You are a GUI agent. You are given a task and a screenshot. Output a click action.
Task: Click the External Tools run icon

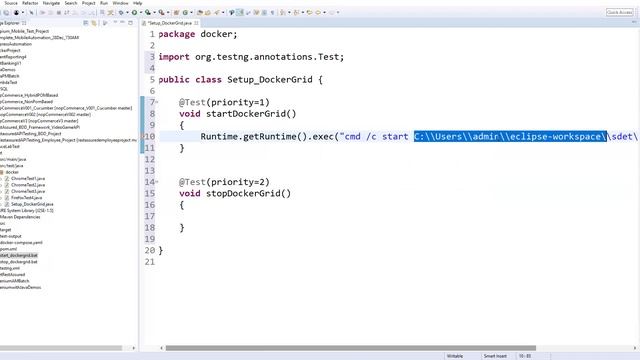click(162, 13)
